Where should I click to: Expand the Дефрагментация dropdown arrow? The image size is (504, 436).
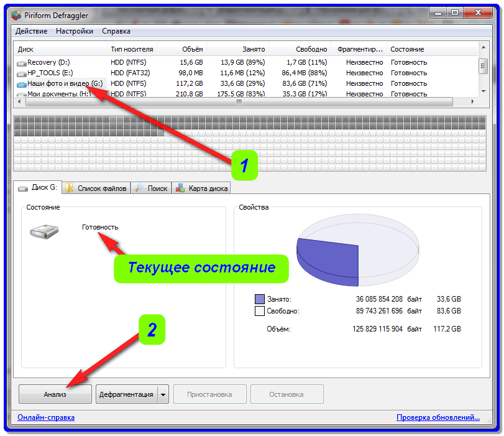163,394
